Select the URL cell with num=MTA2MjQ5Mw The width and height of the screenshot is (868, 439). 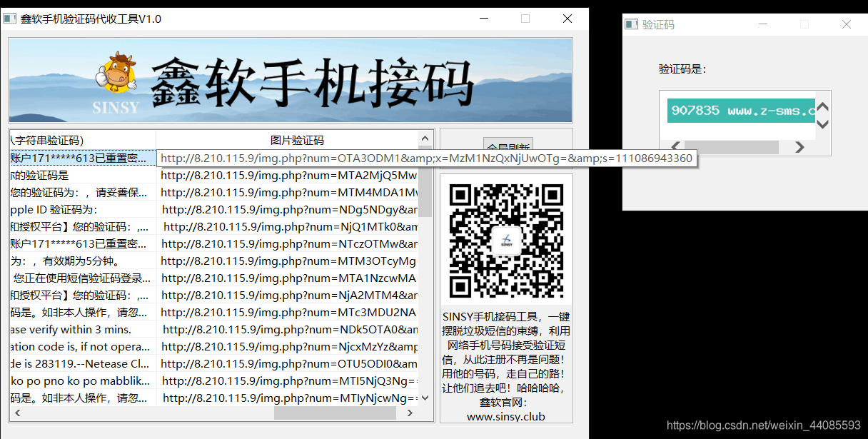click(287, 175)
